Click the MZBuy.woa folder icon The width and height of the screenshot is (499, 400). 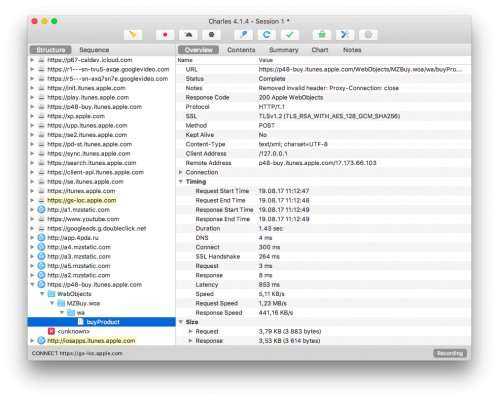(x=61, y=303)
